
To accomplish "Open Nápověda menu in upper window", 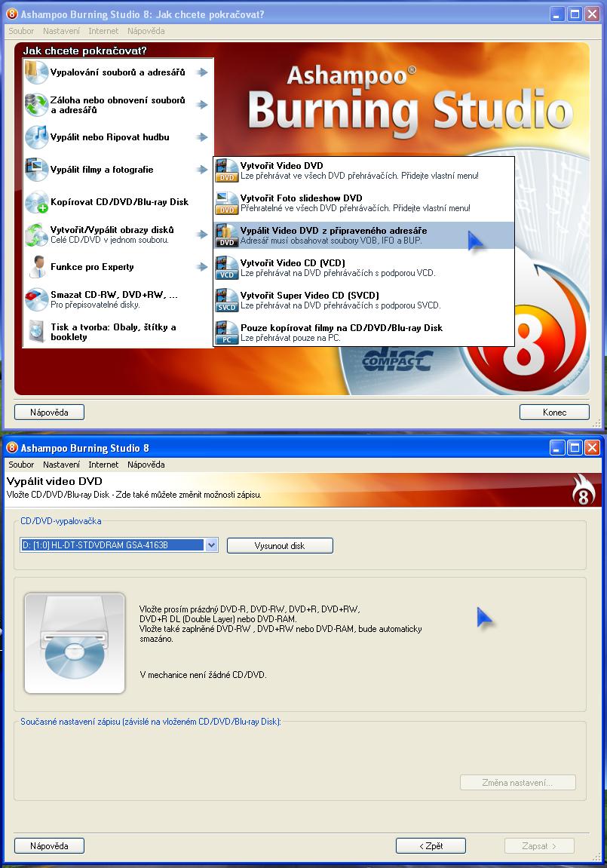I will 146,31.
